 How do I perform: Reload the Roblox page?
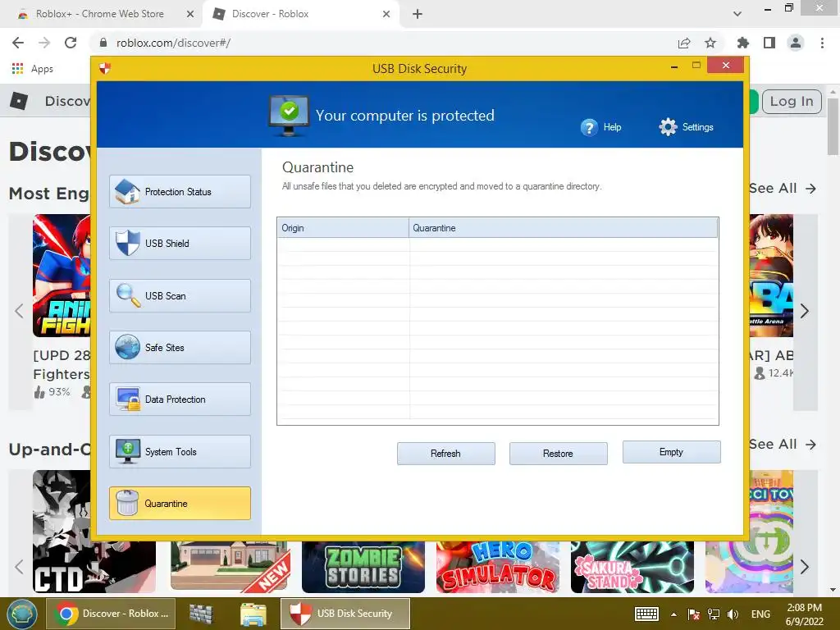(x=71, y=43)
